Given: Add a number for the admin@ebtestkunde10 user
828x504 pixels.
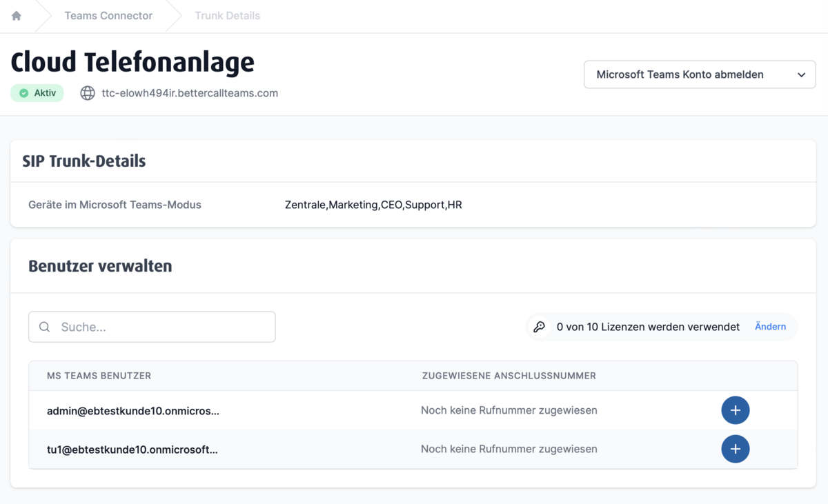Looking at the screenshot, I should pos(735,410).
